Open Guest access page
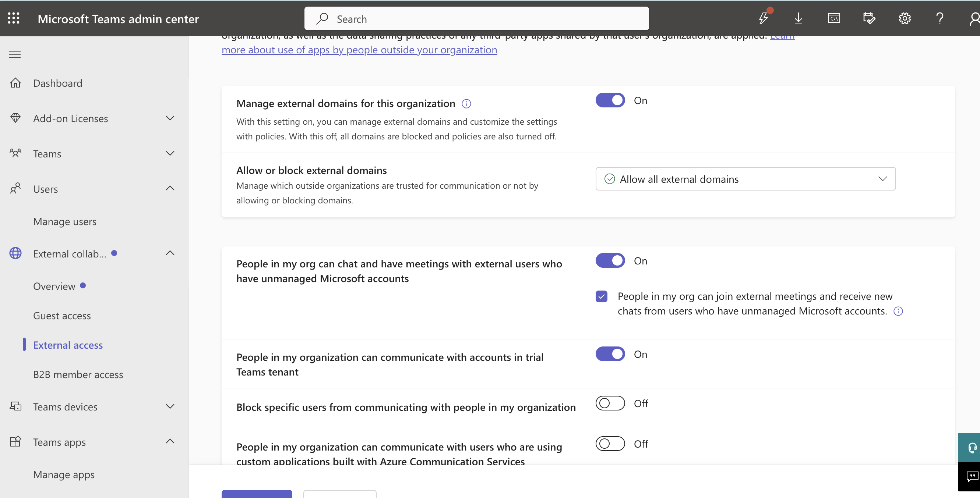Viewport: 980px width, 498px height. coord(62,316)
